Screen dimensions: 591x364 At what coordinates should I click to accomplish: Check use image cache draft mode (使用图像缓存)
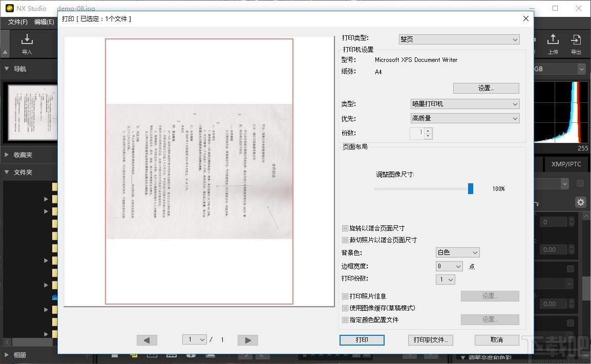[345, 308]
